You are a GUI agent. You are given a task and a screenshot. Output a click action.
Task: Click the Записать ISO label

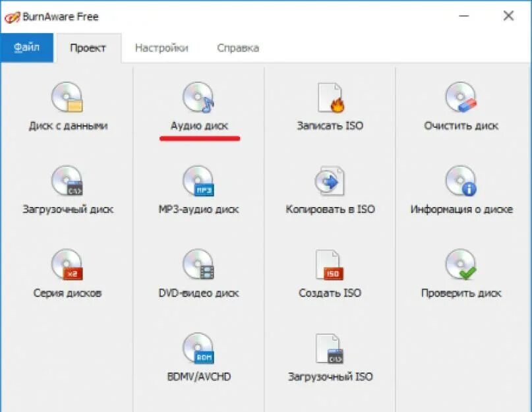click(330, 126)
